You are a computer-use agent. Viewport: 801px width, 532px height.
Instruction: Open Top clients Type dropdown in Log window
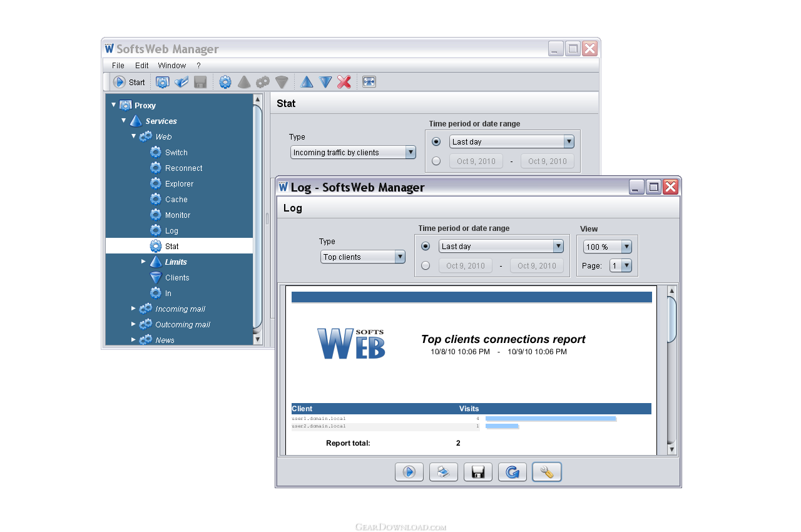tap(363, 257)
